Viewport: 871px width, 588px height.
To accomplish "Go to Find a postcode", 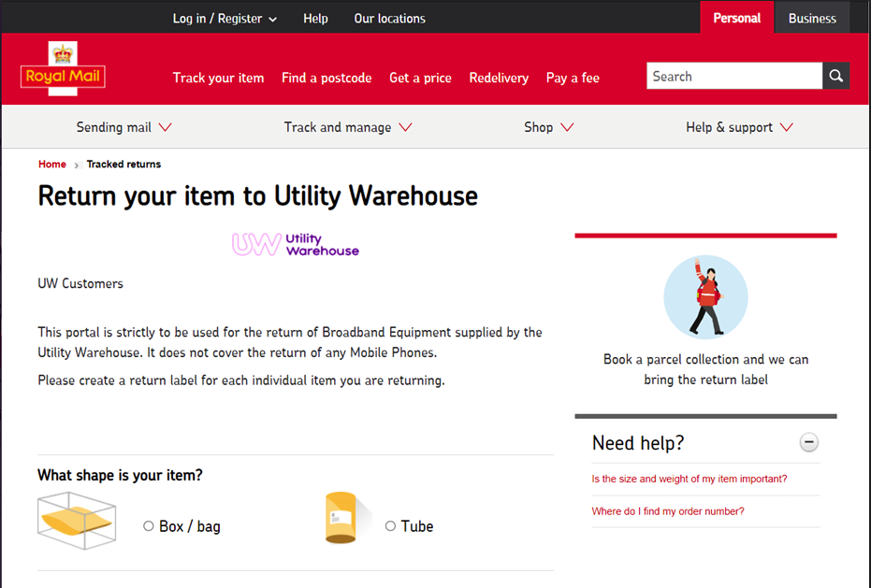I will (327, 78).
